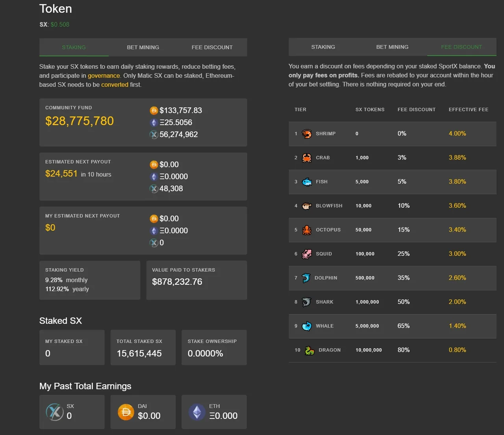Click SX icon in My Estimated Next Payout

tap(154, 243)
